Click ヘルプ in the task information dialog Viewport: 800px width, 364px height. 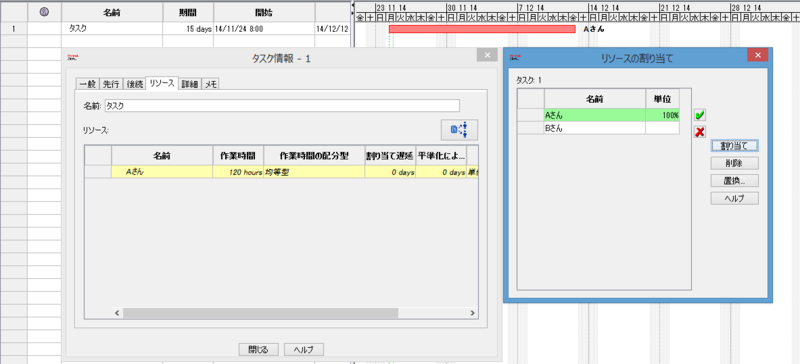304,349
